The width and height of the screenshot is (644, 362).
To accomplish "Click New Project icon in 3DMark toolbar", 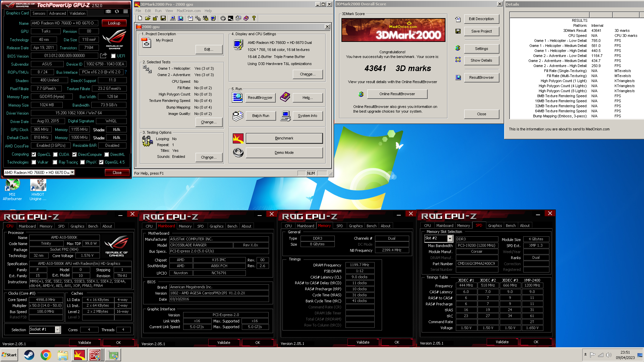I will pos(140,18).
